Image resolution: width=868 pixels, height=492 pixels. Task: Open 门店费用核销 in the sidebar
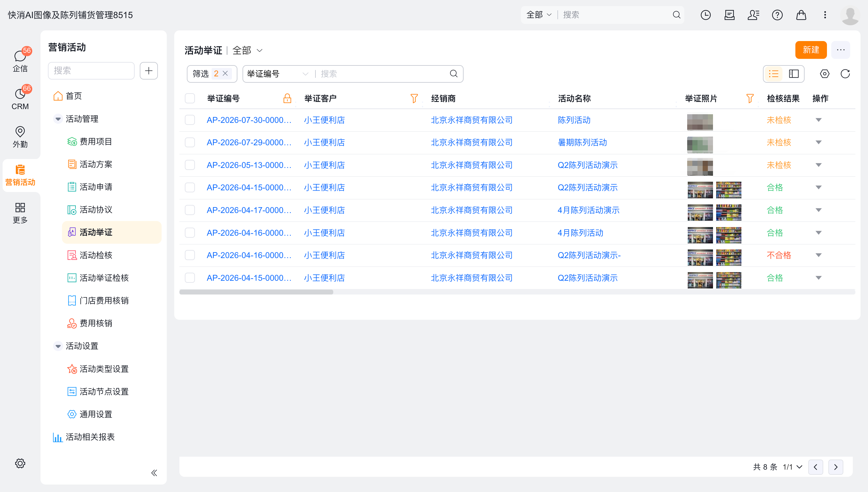tap(104, 301)
